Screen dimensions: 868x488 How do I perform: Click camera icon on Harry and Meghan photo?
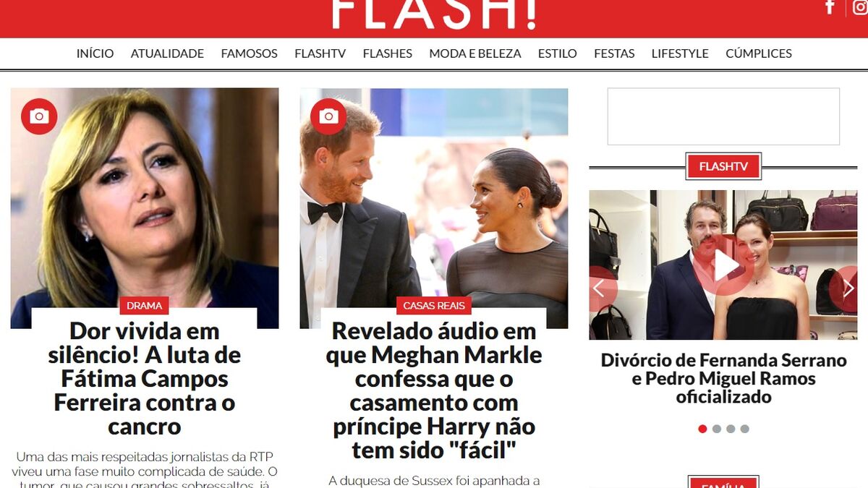coord(328,116)
